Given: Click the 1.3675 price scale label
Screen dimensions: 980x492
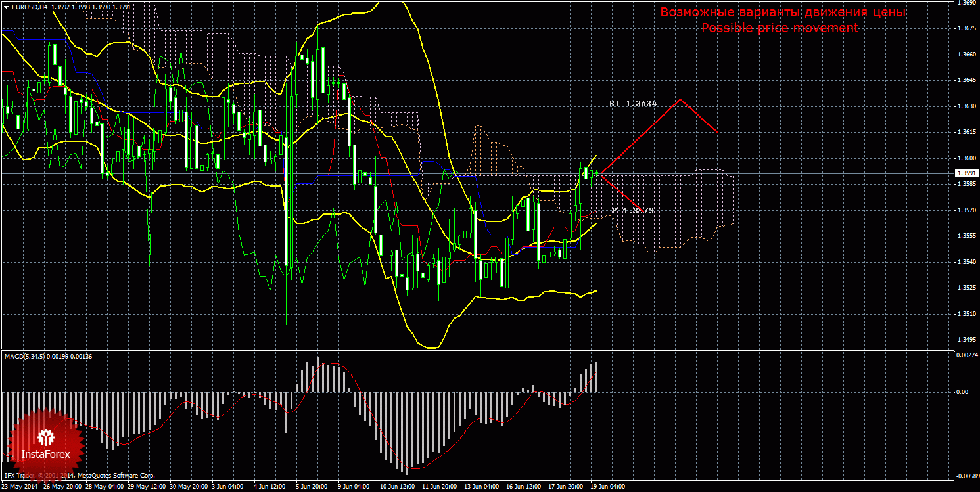Looking at the screenshot, I should coord(966,28).
